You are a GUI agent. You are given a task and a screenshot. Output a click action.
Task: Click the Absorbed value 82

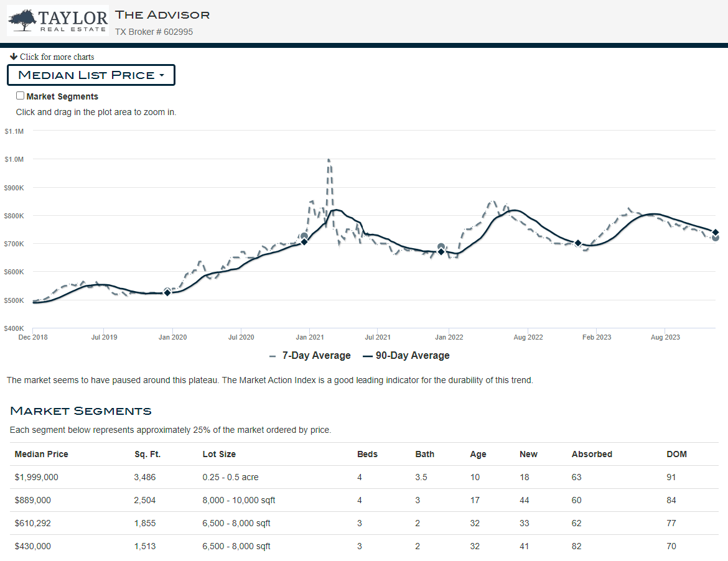point(577,546)
